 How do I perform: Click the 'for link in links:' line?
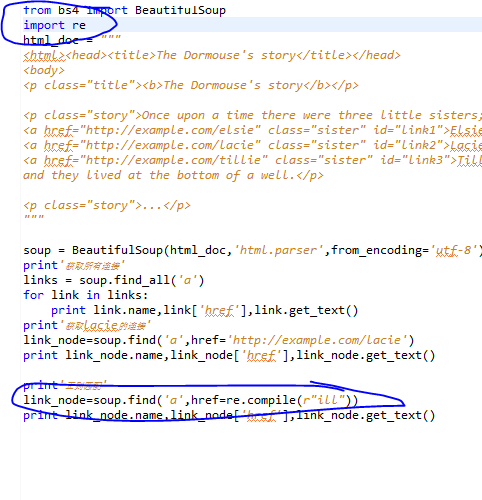pos(86,295)
